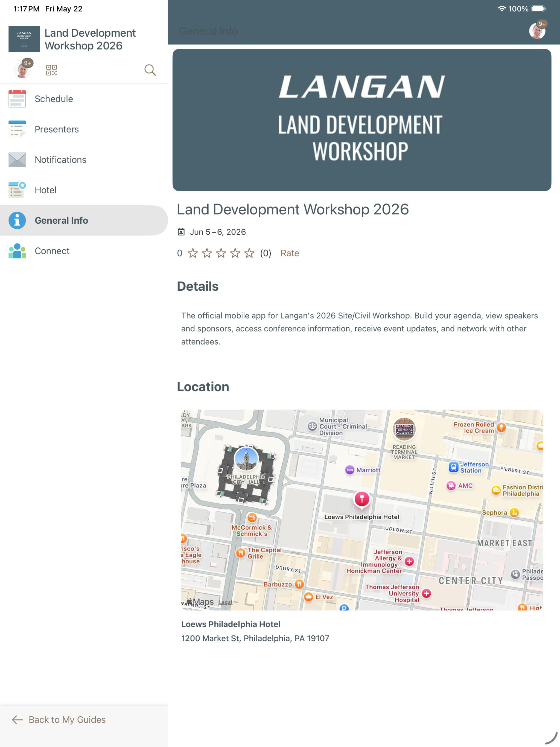Open the Notifications menu item
This screenshot has height=747, width=560.
click(84, 160)
